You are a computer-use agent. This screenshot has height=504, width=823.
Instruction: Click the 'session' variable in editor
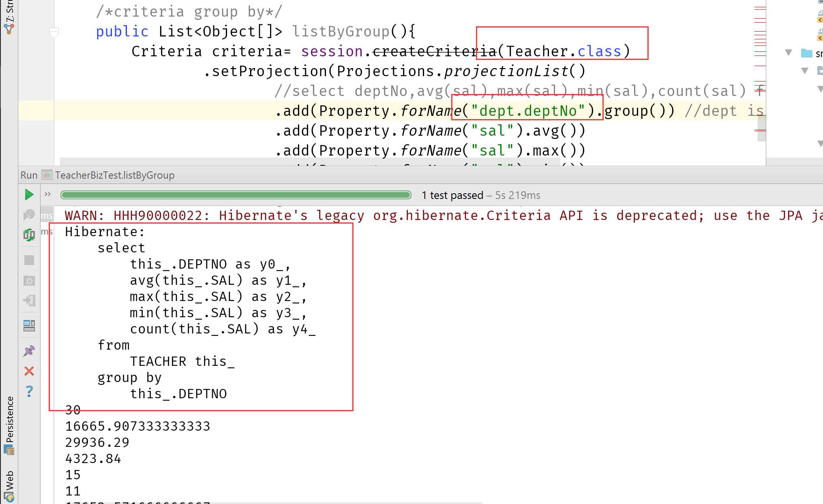pos(332,51)
